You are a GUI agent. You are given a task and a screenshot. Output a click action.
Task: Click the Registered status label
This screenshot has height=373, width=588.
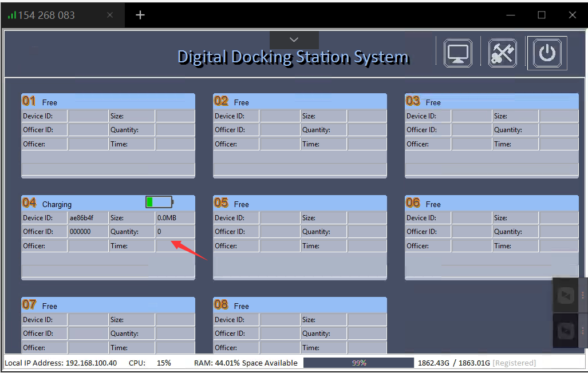click(x=514, y=363)
